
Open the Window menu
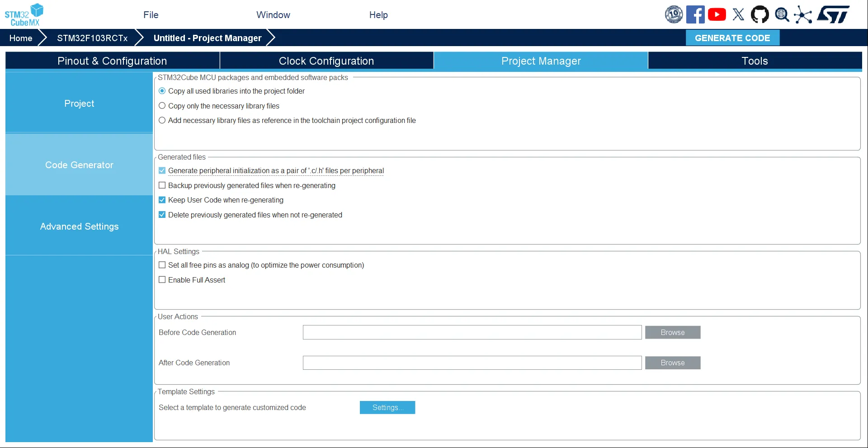(x=273, y=14)
